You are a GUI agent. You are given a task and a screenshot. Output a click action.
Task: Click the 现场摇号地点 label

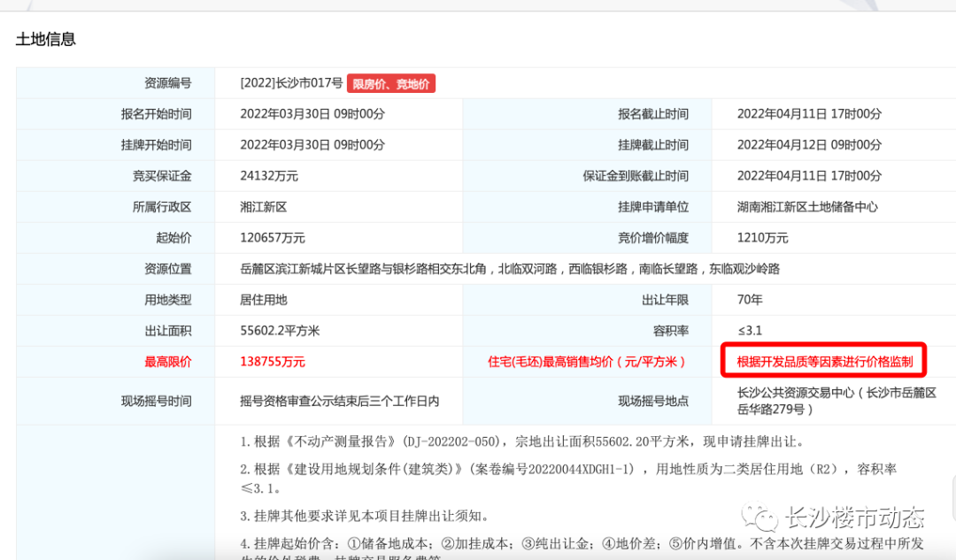(653, 401)
